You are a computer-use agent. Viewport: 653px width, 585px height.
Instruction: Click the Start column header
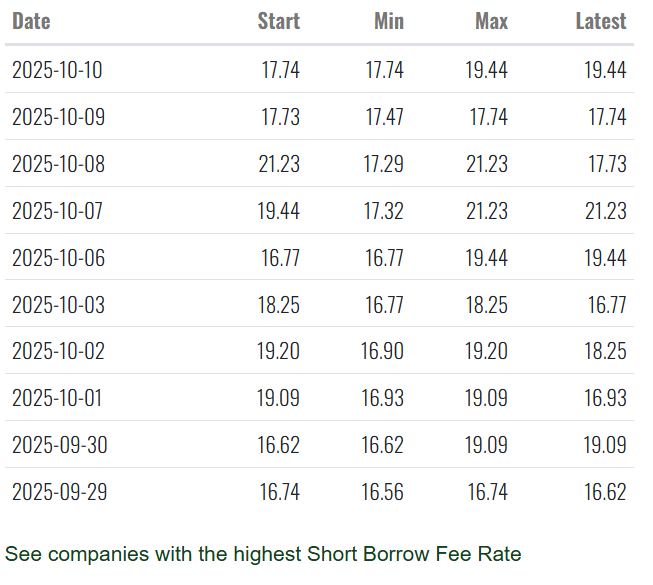(x=278, y=21)
